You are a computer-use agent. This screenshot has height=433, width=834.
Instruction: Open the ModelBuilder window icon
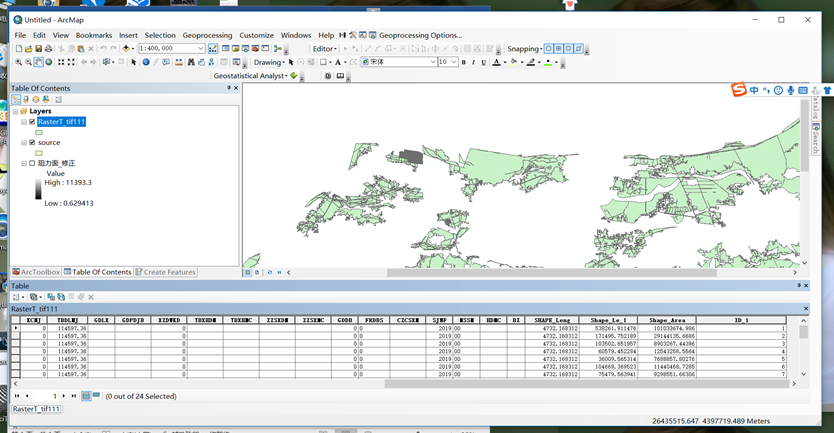pos(277,48)
